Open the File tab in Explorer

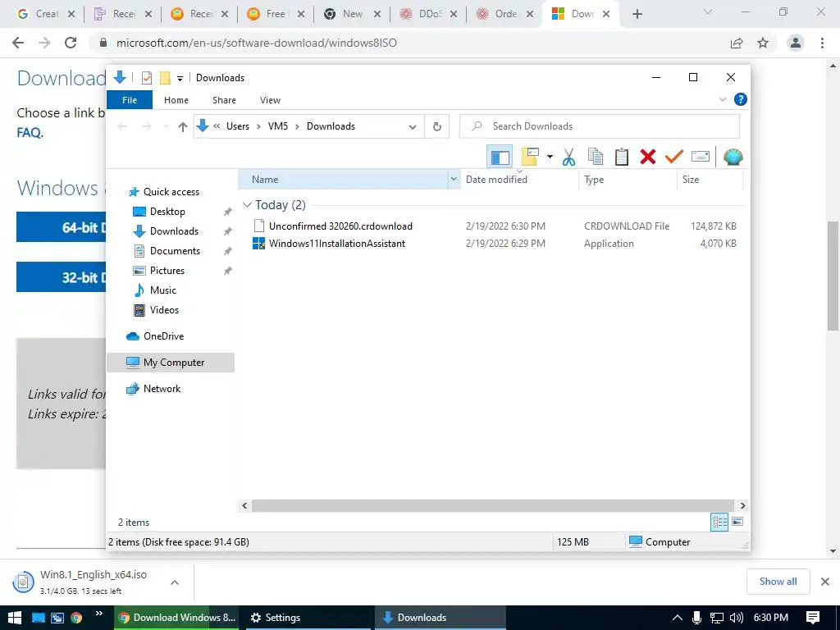[130, 100]
